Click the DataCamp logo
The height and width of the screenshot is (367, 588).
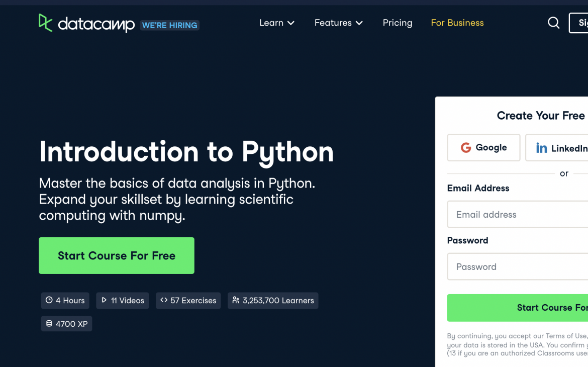point(86,23)
